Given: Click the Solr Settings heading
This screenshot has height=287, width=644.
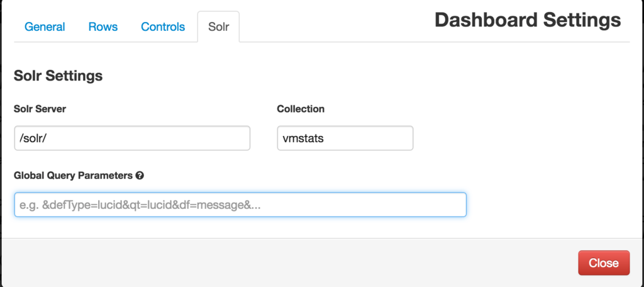Looking at the screenshot, I should coord(58,76).
